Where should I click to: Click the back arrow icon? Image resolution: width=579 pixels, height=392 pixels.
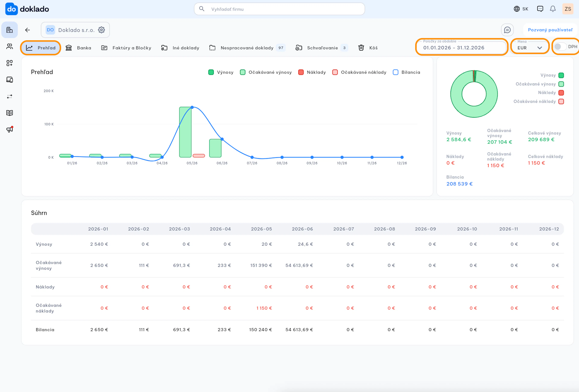(x=27, y=30)
